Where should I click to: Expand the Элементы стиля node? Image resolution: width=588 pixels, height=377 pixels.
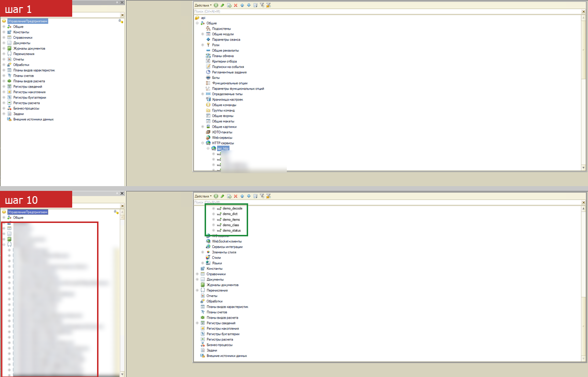[203, 252]
